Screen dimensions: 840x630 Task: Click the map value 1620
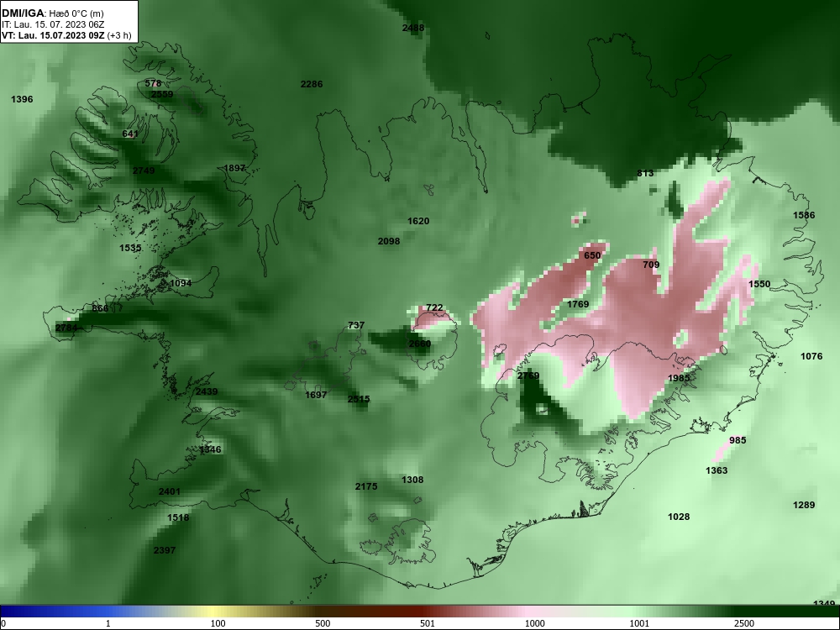pos(418,221)
